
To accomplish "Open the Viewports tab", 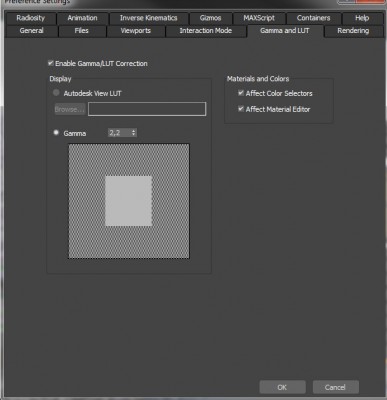I will [136, 31].
